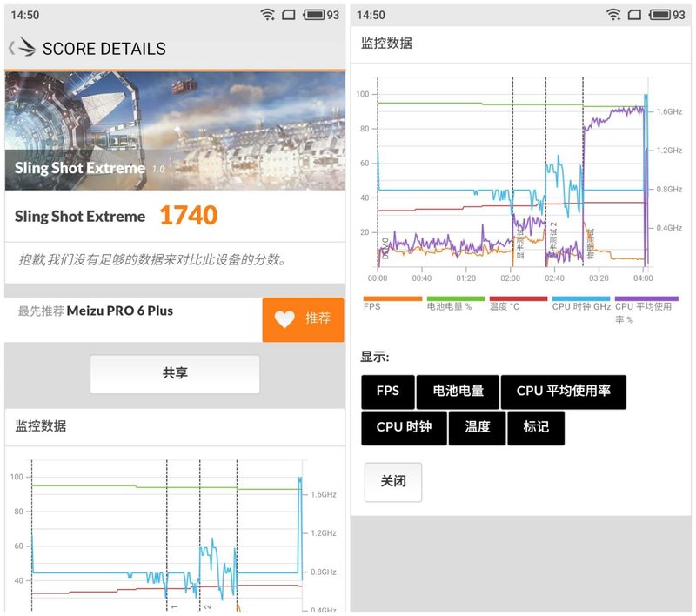Toggle the 电池电量 chart series
Image resolution: width=696 pixels, height=616 pixels.
click(x=458, y=392)
